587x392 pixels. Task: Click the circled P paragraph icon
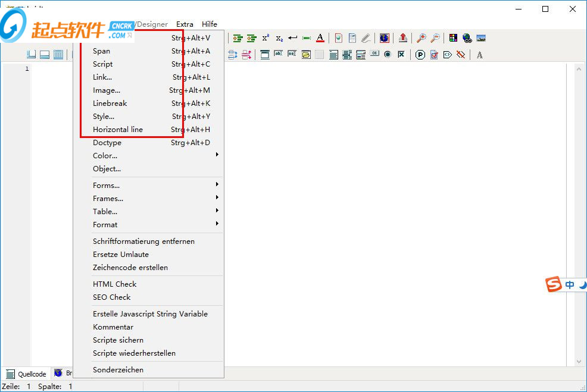[420, 55]
